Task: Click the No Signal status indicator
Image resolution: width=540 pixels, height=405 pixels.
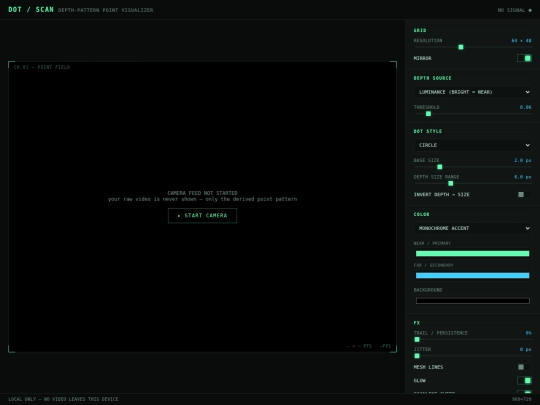Action: pos(515,10)
